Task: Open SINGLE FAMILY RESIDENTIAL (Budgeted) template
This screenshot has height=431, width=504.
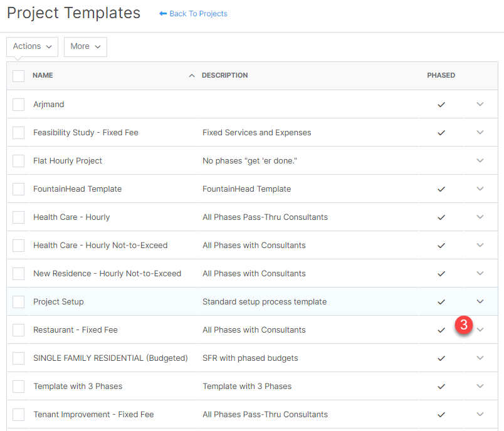Action: 110,358
